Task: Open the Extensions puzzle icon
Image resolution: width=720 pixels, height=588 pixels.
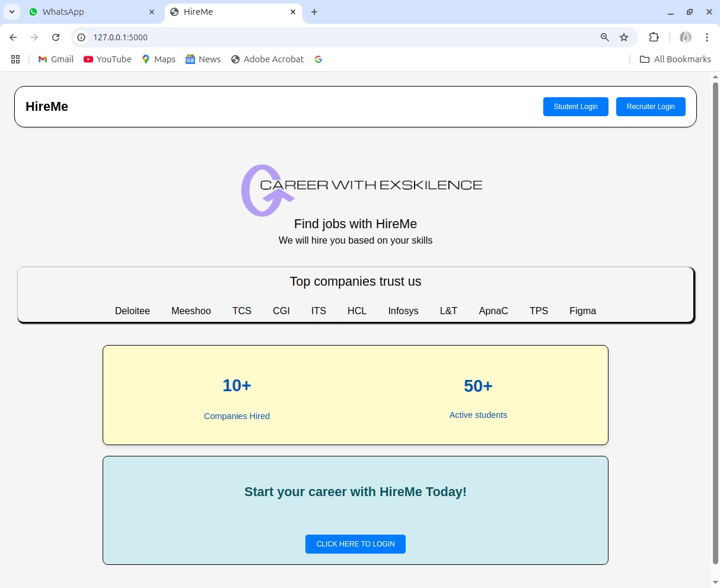Action: tap(654, 37)
